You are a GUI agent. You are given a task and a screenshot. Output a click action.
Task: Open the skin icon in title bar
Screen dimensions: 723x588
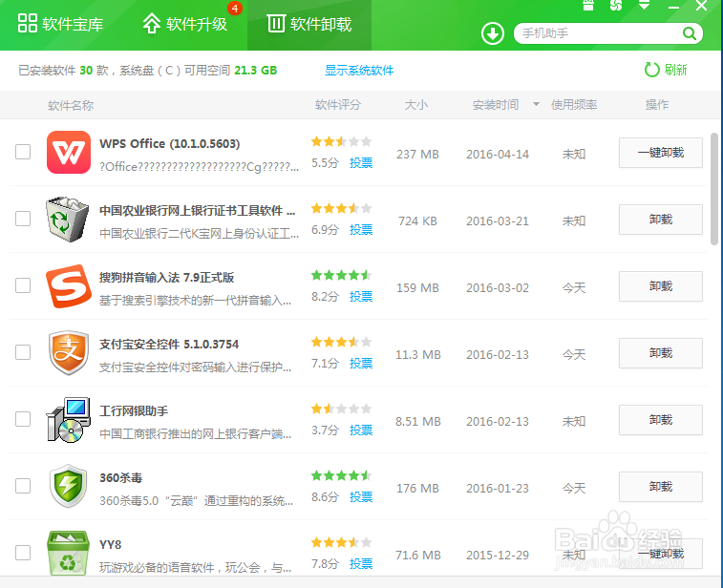tap(588, 5)
